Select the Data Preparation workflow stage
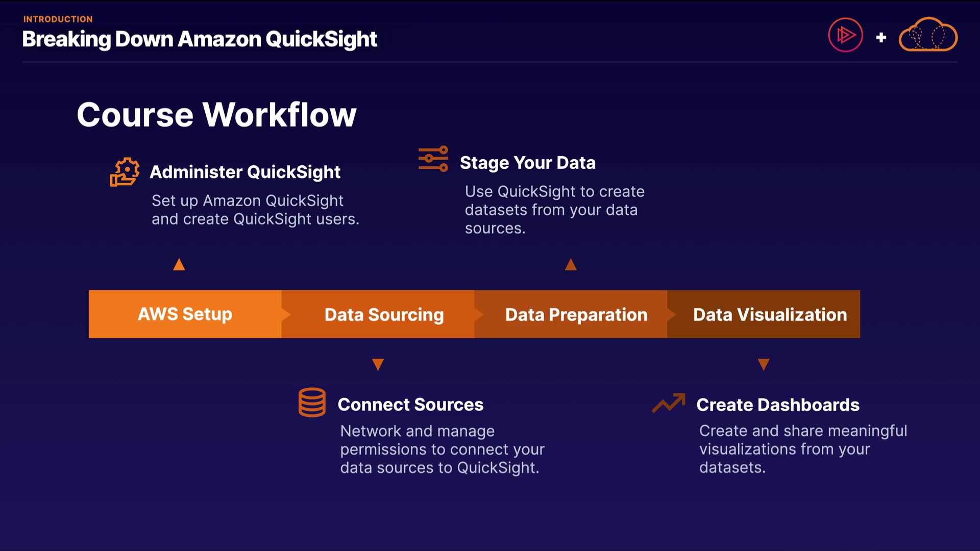The image size is (980, 551). [x=576, y=315]
